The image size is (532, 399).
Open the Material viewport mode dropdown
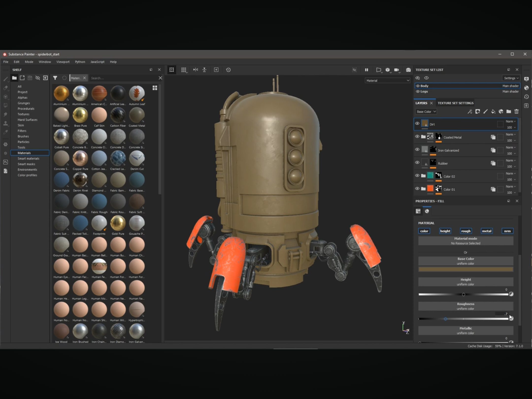click(x=387, y=81)
